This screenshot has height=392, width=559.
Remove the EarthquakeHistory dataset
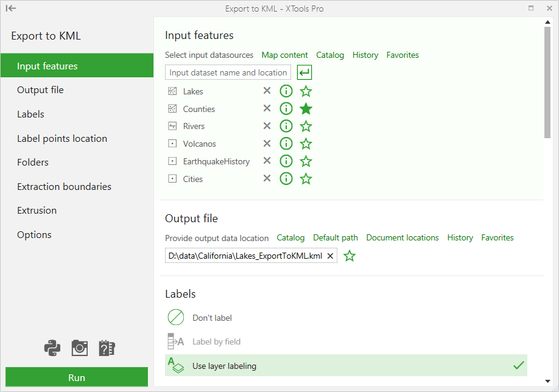(x=266, y=161)
